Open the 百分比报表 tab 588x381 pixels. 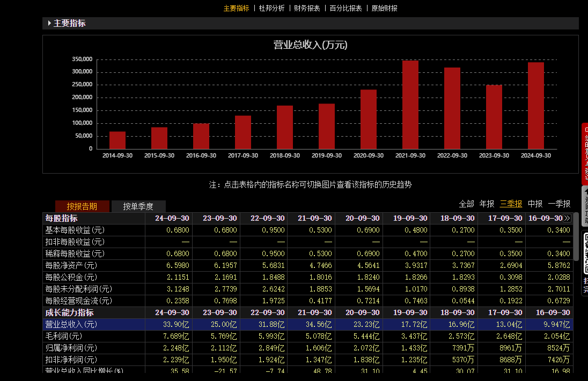tap(346, 8)
